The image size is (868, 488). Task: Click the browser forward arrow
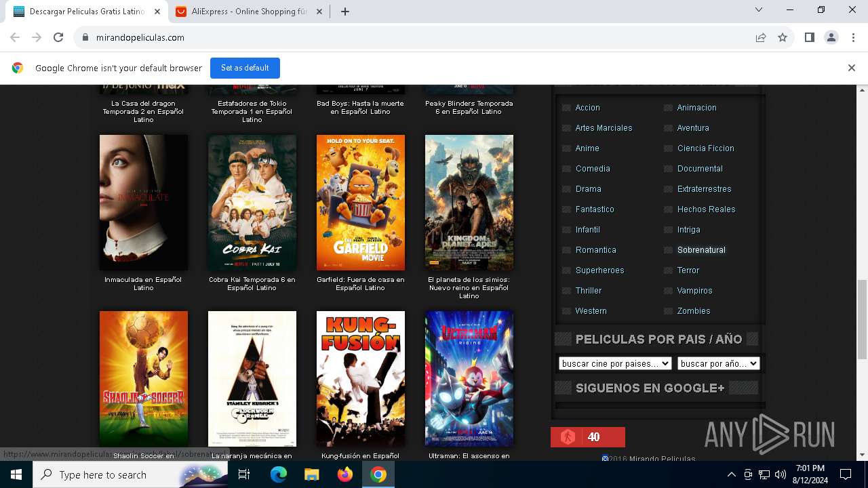37,37
